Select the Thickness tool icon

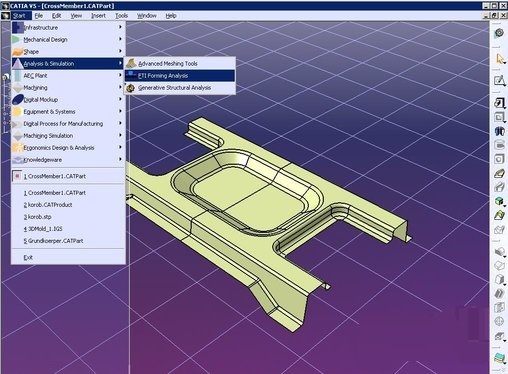499,307
